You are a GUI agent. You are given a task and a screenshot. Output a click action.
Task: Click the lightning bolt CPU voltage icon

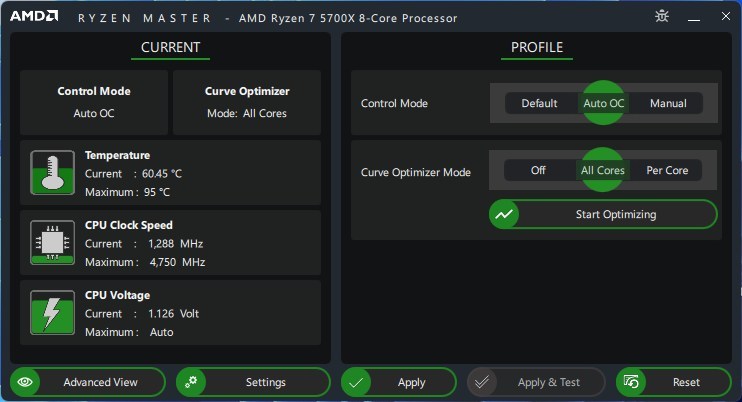point(53,313)
